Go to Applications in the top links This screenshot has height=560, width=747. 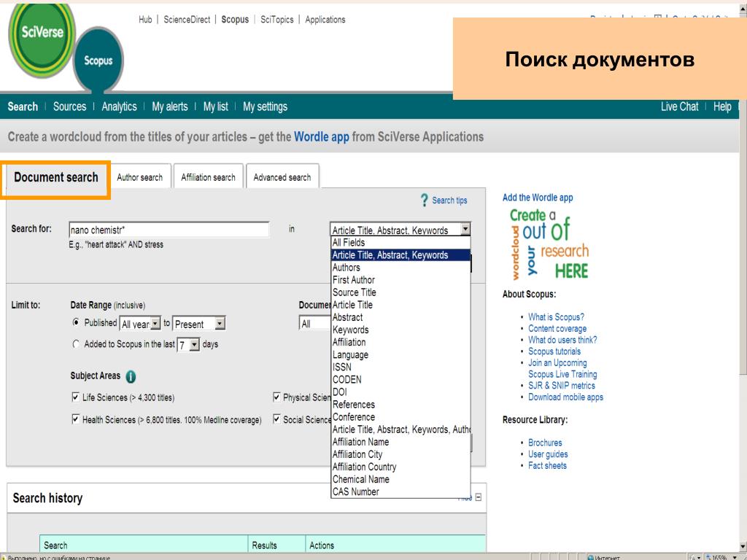[x=325, y=20]
